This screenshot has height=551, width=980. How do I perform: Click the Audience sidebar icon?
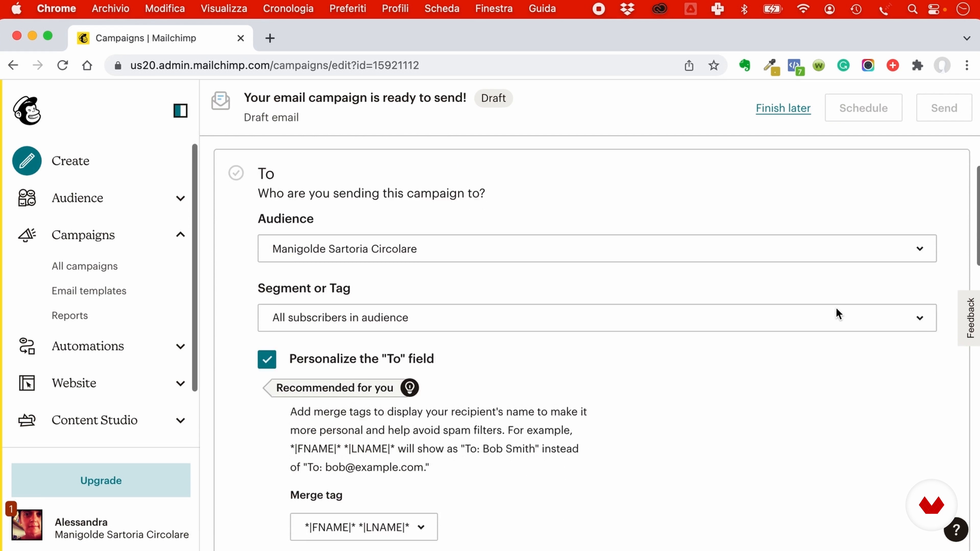pos(27,198)
